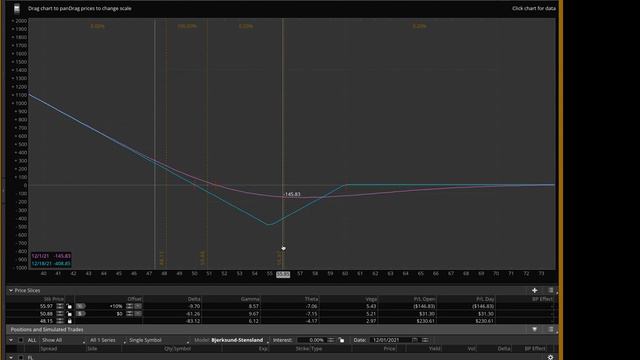Expand the FL symbol row

[x=11, y=358]
